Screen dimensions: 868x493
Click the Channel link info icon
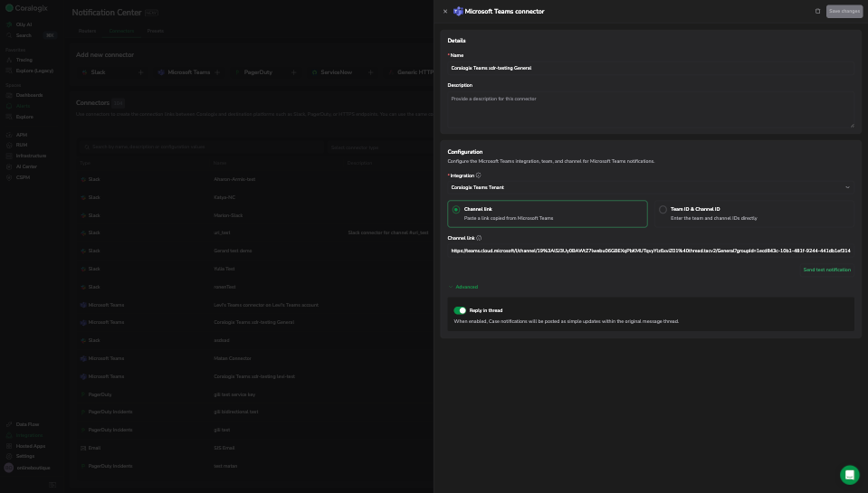[479, 238]
